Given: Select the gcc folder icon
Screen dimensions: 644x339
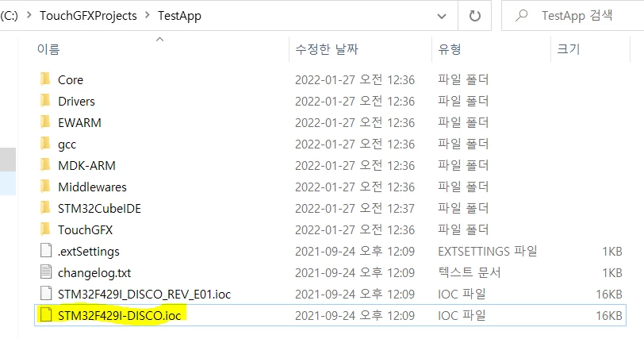Looking at the screenshot, I should coord(45,144).
